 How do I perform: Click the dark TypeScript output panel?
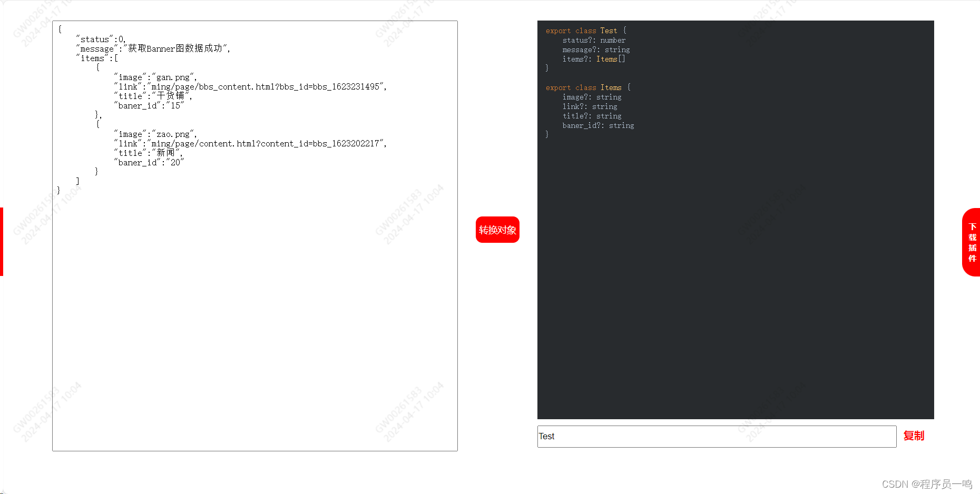tap(735, 263)
